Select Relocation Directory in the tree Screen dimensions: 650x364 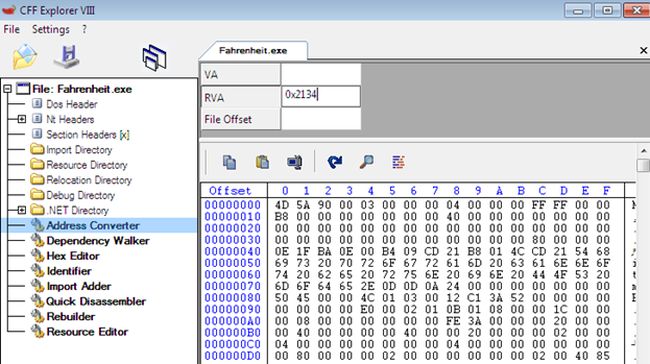click(89, 180)
